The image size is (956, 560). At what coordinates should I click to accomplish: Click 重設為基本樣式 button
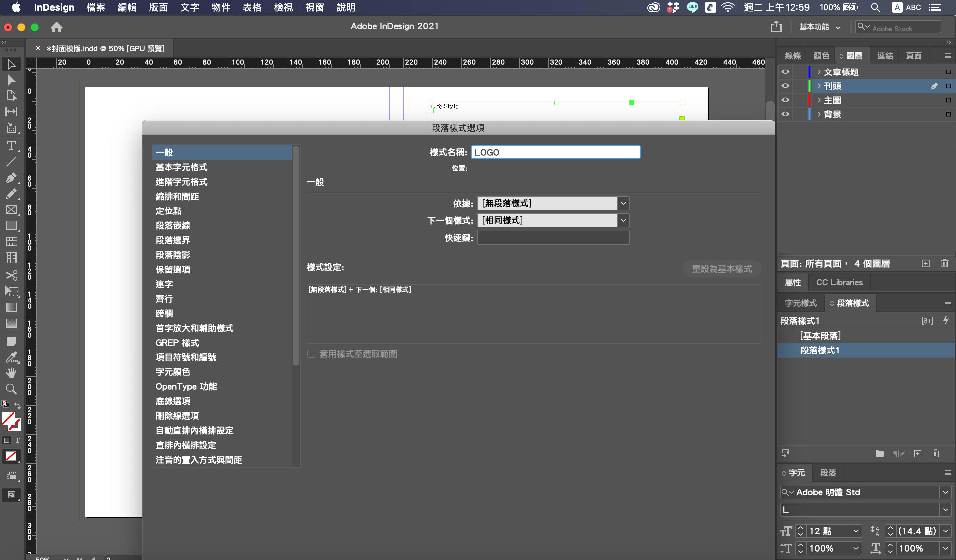(721, 269)
